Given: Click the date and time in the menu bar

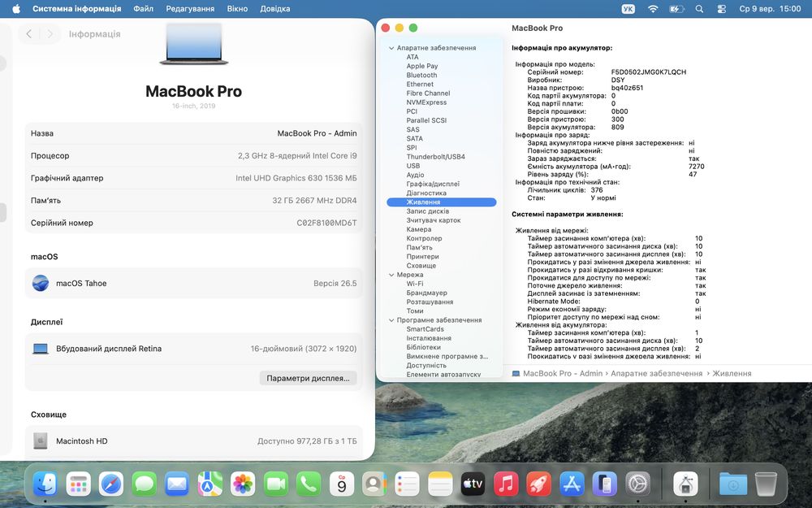Looking at the screenshot, I should 770,9.
